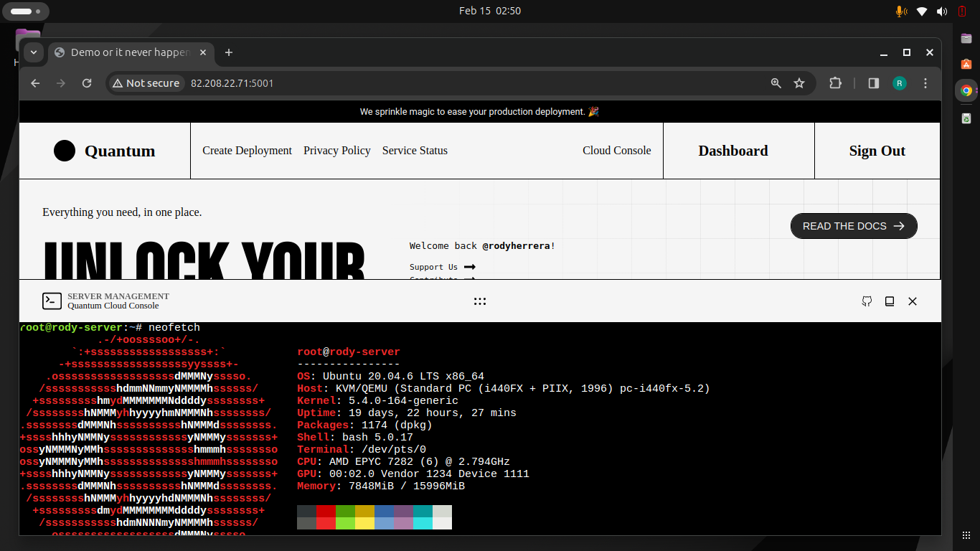Click the green color block in neofetch palette
Image resolution: width=980 pixels, height=551 pixels.
(345, 517)
